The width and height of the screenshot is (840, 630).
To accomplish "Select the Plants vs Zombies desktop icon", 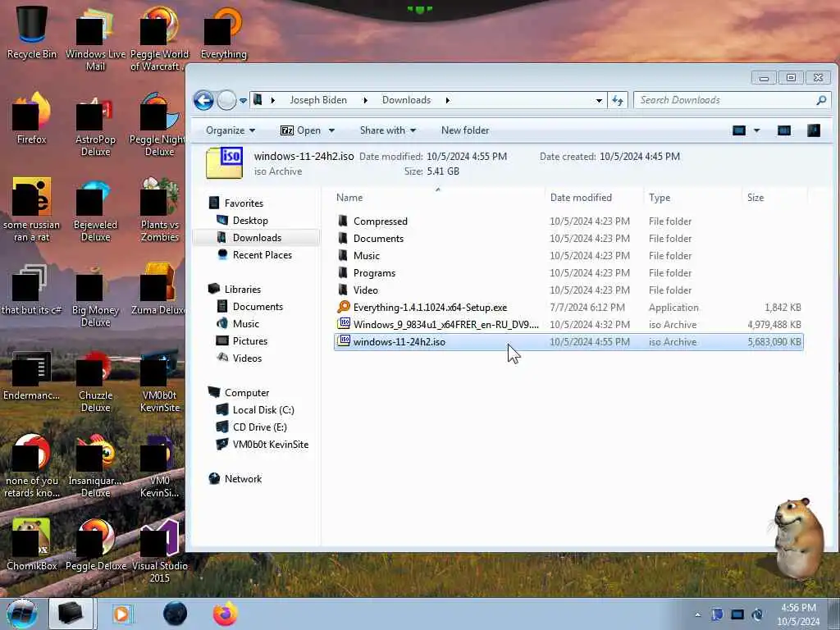I will tap(160, 210).
